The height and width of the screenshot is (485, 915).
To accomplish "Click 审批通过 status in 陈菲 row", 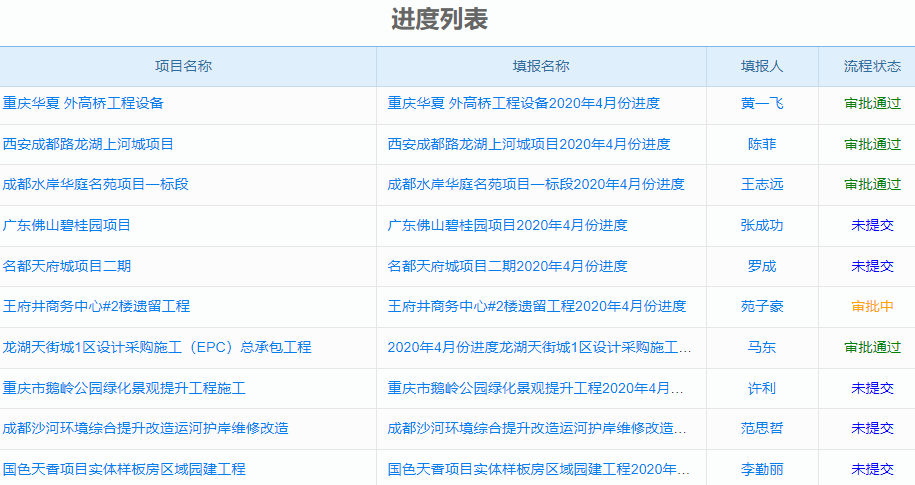I will [872, 144].
